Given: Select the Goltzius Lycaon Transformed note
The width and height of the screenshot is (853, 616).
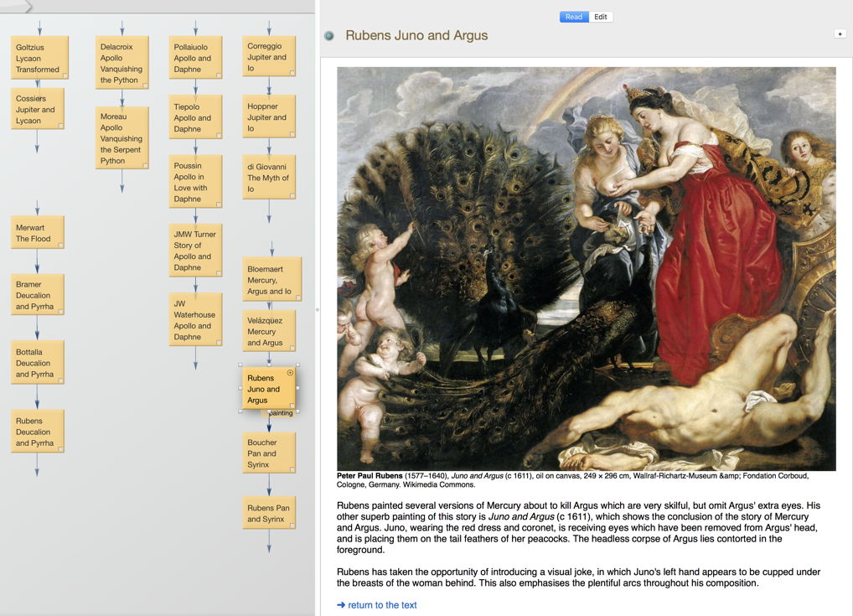Looking at the screenshot, I should tap(39, 58).
